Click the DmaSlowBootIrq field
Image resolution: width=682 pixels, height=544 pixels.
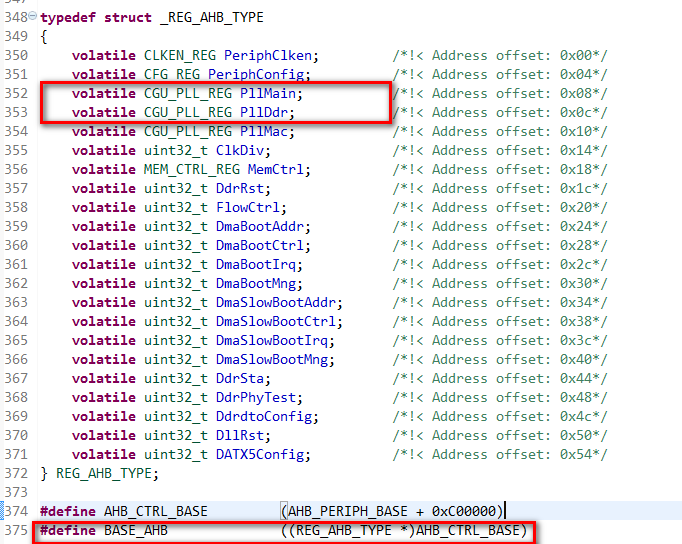tap(272, 340)
